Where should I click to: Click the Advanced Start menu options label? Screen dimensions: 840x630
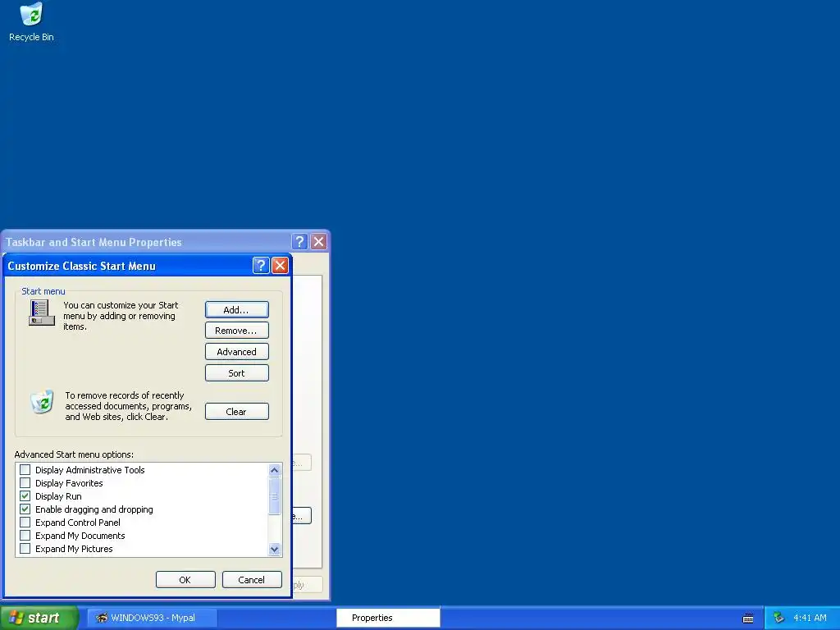pos(74,454)
